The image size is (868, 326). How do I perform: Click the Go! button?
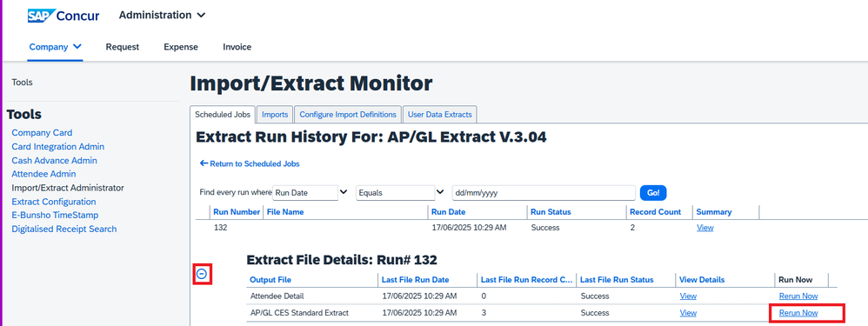point(653,193)
